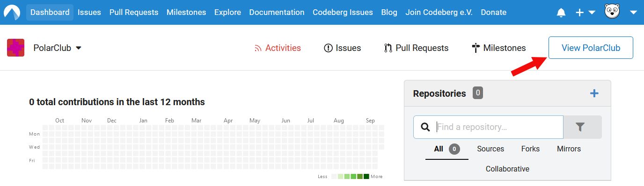
Task: Open the notifications bell
Action: point(561,13)
